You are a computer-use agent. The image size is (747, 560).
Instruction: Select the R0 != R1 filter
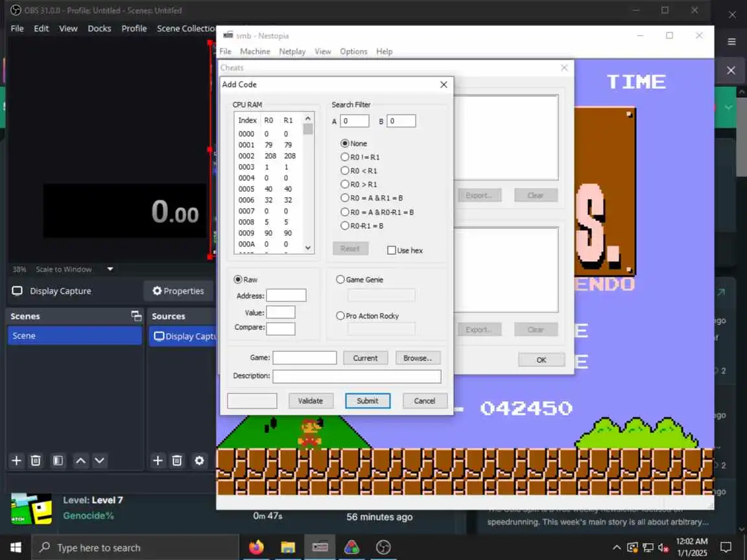coord(360,157)
